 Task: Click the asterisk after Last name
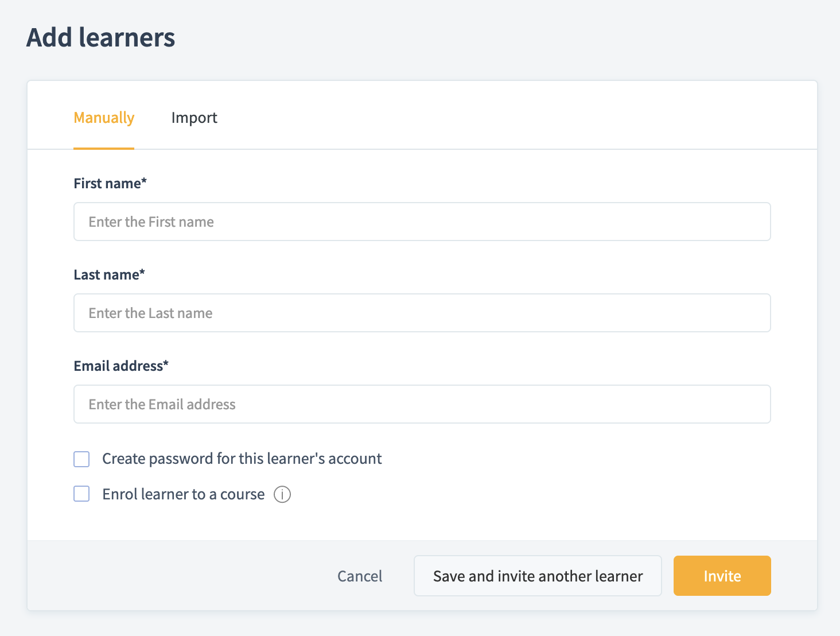[142, 273]
